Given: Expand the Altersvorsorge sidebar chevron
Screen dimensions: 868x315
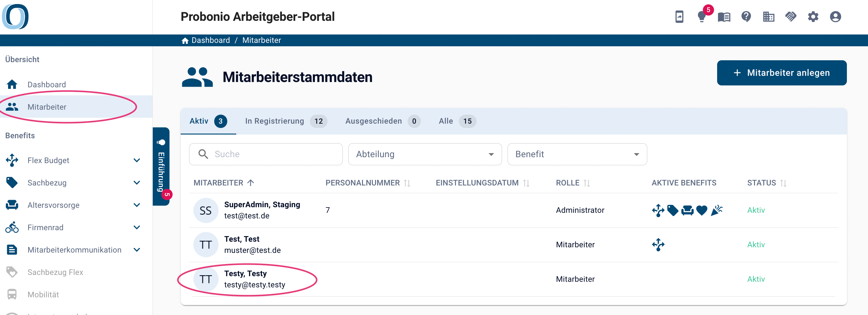Looking at the screenshot, I should 137,205.
